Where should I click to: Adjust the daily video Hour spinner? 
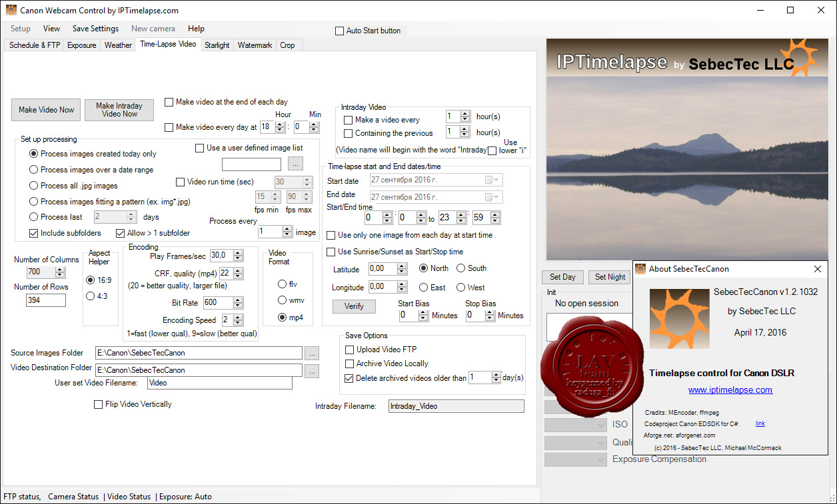(x=281, y=126)
